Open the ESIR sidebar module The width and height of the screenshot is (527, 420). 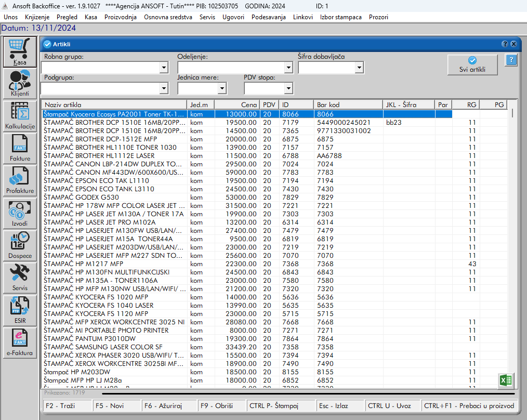[20, 310]
